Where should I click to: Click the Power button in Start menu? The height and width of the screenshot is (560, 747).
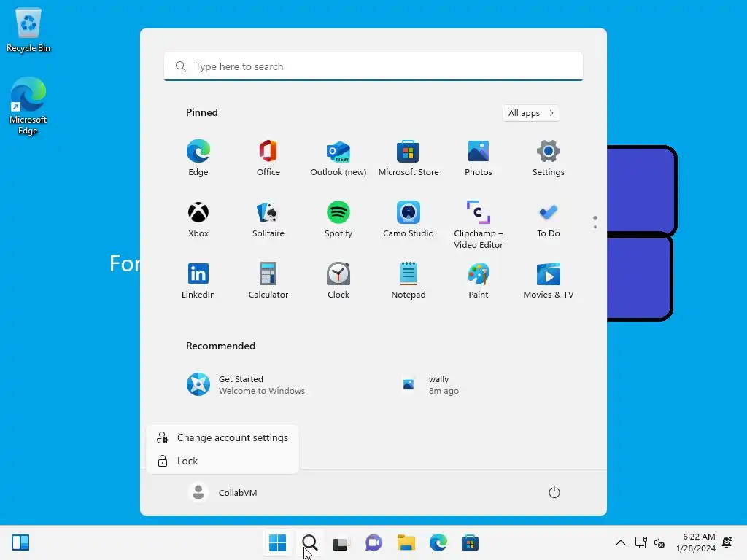click(554, 492)
